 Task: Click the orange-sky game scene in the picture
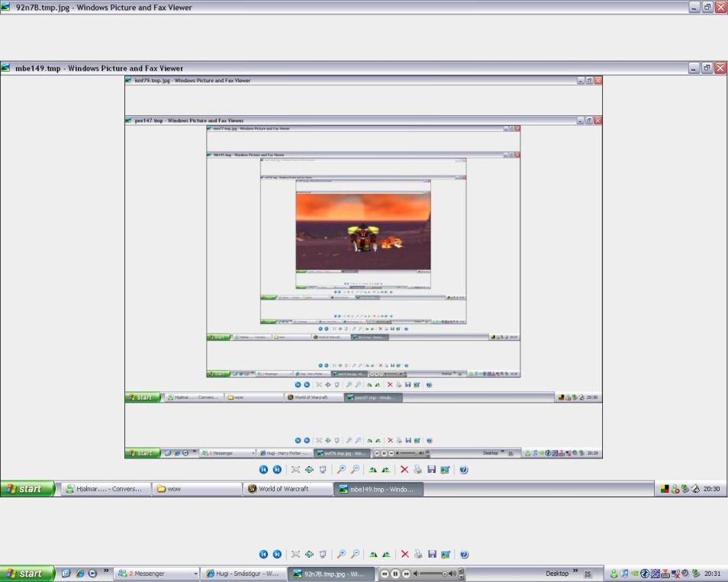click(363, 231)
